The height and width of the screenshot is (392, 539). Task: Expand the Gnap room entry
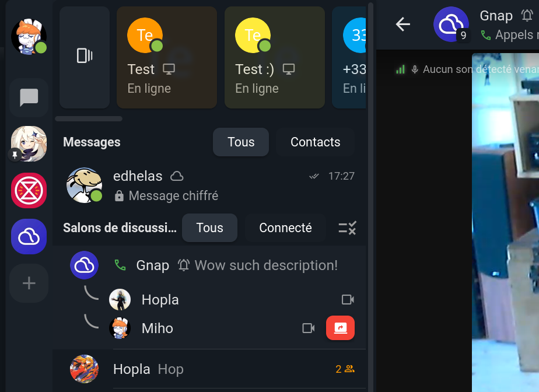click(209, 265)
